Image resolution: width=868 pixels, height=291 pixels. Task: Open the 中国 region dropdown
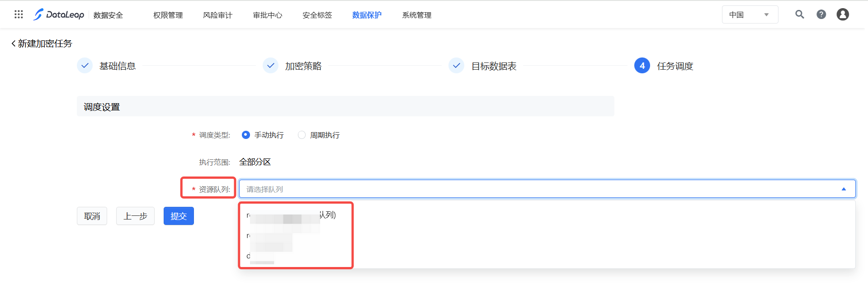click(750, 14)
